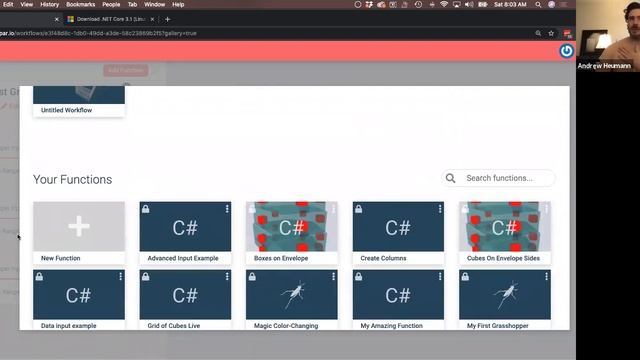Open the Advanced Input Example function thumbnail

[x=185, y=227]
